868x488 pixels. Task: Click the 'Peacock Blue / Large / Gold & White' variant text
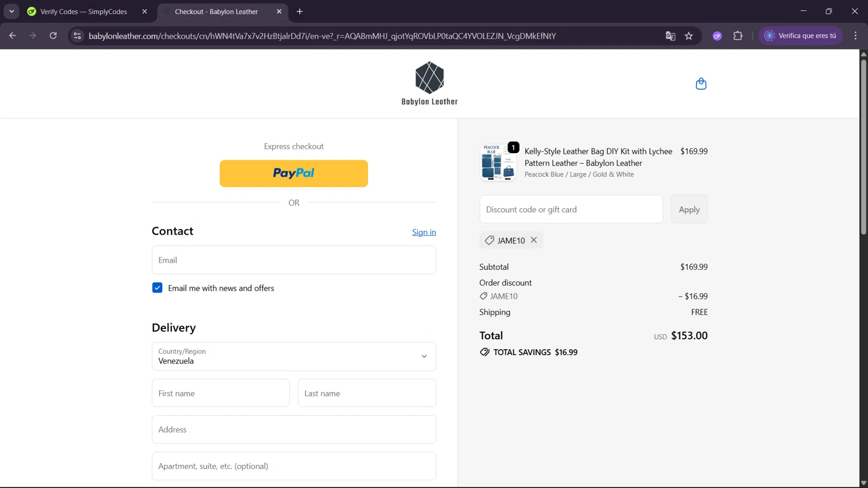click(579, 175)
